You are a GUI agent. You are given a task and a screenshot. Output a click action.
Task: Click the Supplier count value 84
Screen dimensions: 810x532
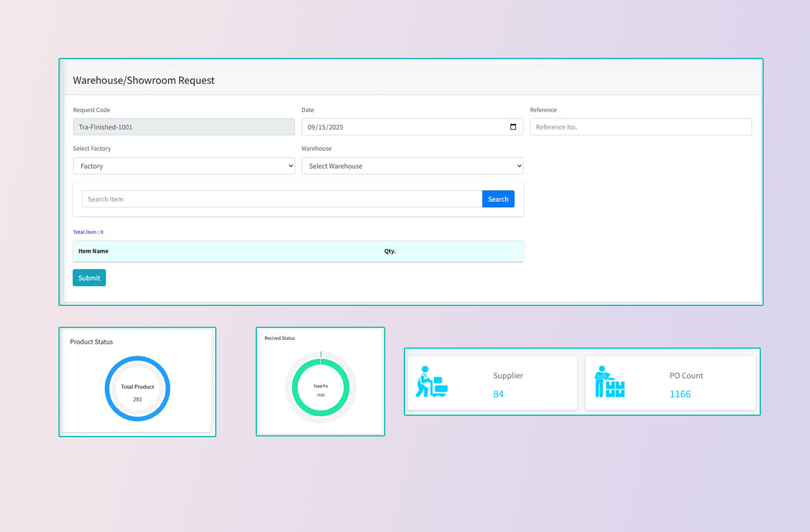click(x=498, y=394)
